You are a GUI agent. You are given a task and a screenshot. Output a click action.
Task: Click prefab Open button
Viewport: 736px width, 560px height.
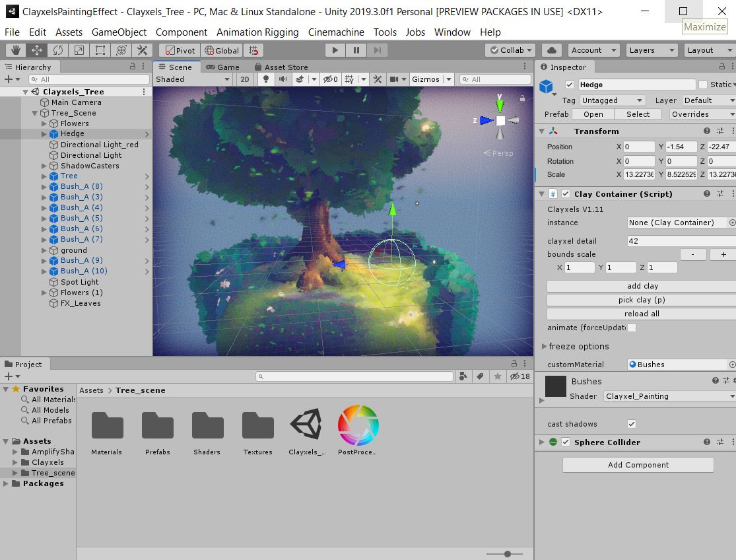click(593, 114)
